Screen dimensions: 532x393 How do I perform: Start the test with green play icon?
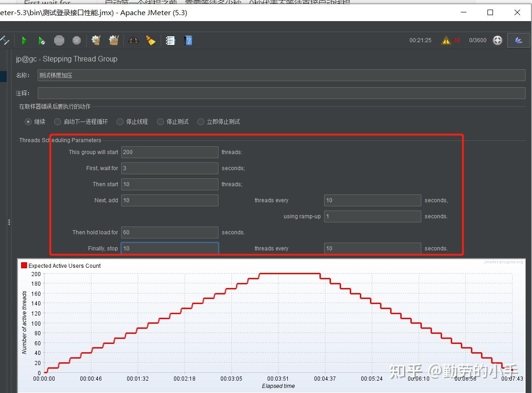pyautogui.click(x=24, y=41)
